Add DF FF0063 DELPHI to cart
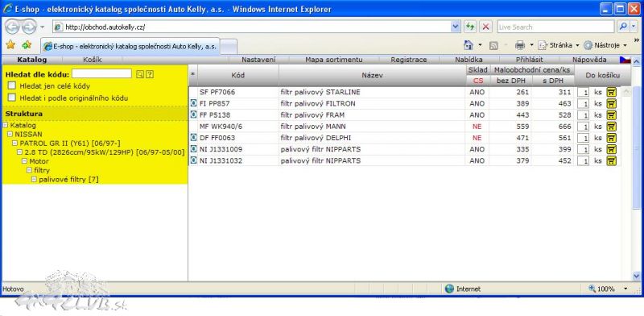Viewport: 644px width, 316px height. tap(612, 138)
